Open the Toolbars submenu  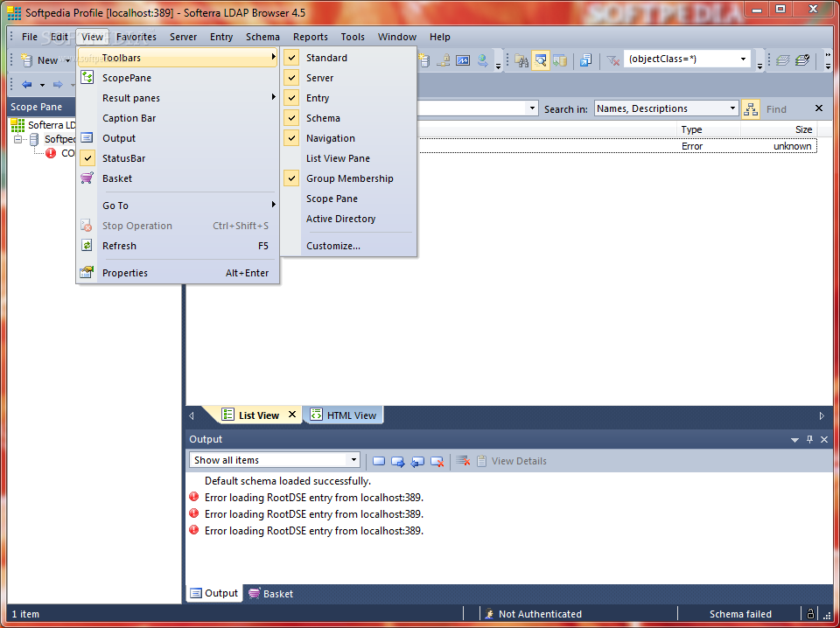coord(178,58)
